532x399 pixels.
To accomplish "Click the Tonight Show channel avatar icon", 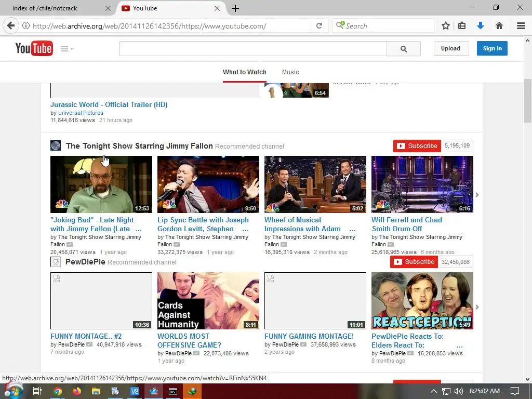I will coord(56,146).
